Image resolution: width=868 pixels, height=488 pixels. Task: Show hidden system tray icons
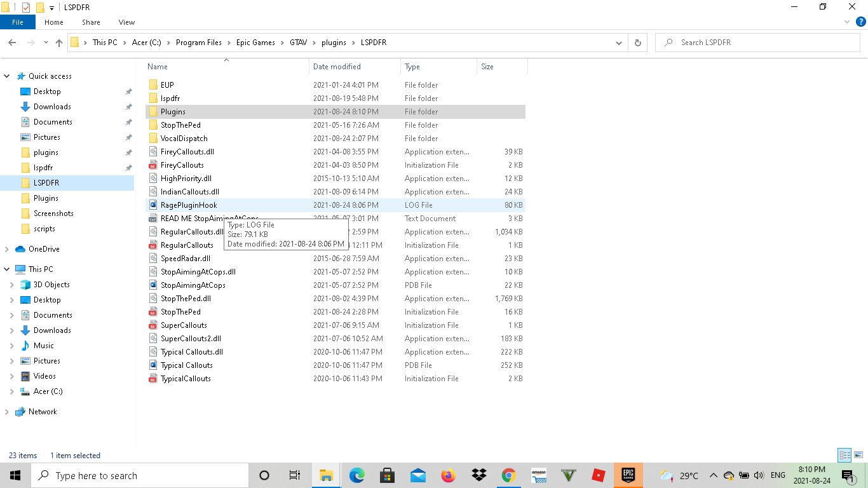click(x=713, y=475)
